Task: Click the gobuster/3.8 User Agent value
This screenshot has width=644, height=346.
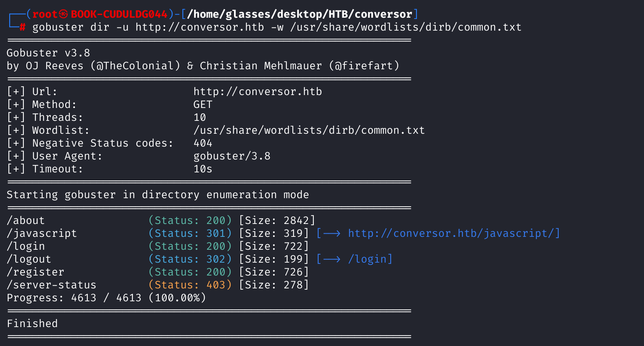Action: click(232, 156)
